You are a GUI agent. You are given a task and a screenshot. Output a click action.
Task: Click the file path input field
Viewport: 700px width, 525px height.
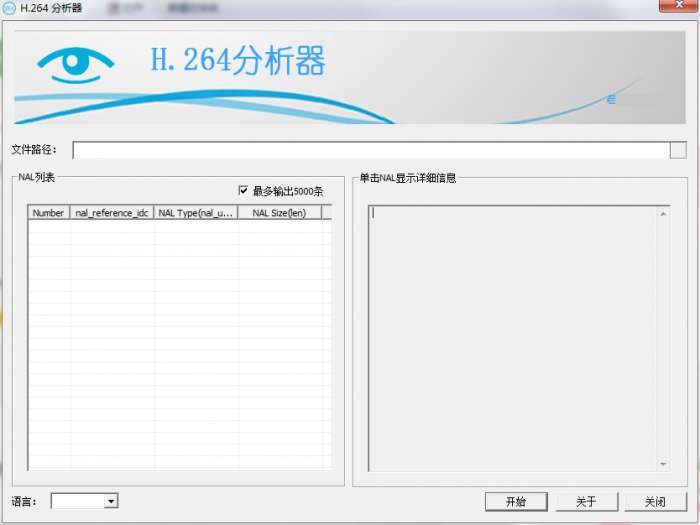tap(371, 150)
